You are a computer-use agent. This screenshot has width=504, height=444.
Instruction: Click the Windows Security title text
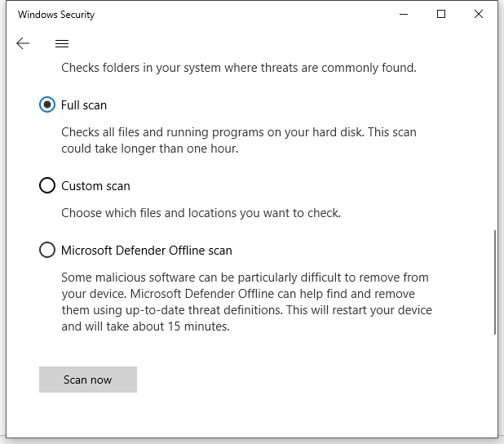[56, 15]
